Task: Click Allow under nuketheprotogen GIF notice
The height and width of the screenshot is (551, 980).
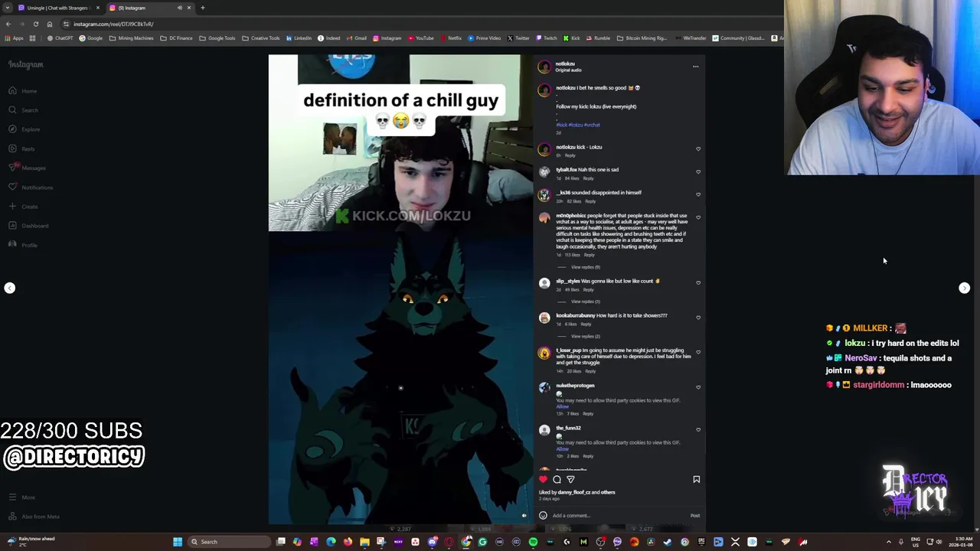Action: tap(562, 406)
